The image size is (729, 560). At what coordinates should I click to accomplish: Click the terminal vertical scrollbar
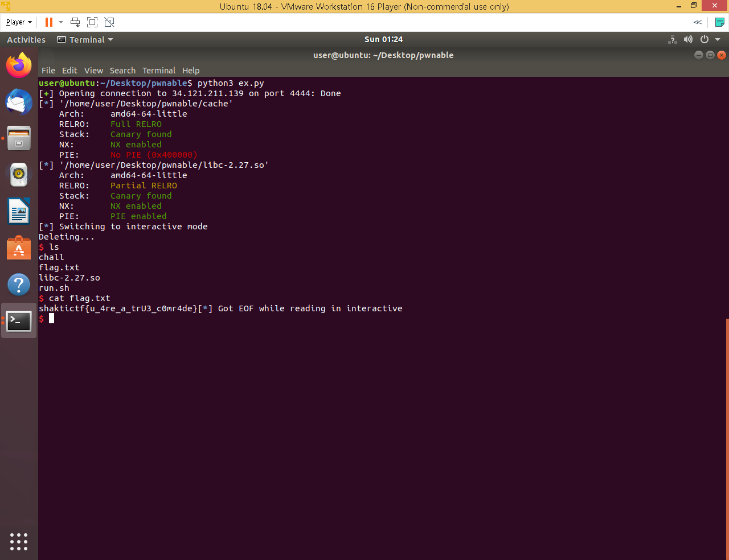coord(727,438)
